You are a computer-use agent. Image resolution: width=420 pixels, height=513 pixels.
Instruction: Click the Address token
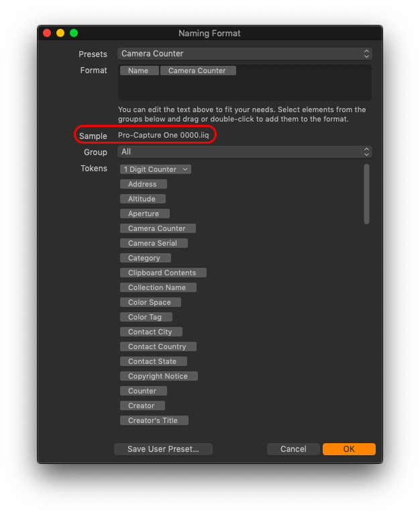(143, 184)
